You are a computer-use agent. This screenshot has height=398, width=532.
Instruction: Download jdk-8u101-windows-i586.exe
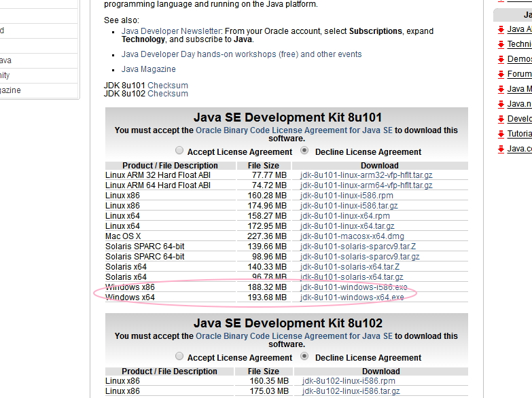pos(354,287)
